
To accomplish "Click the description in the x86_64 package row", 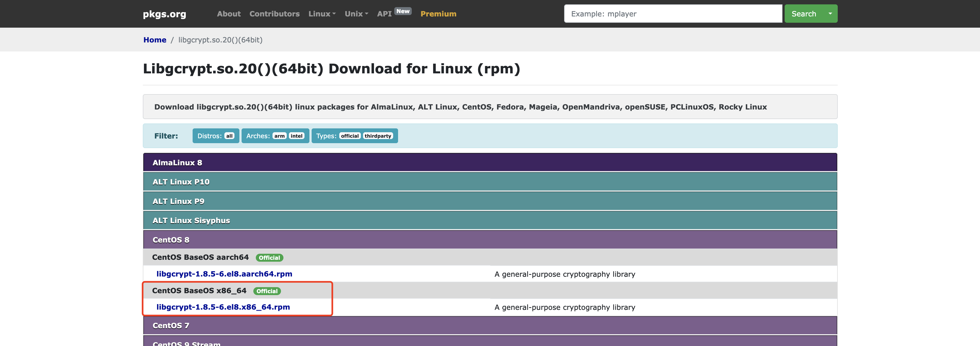I will pyautogui.click(x=565, y=307).
